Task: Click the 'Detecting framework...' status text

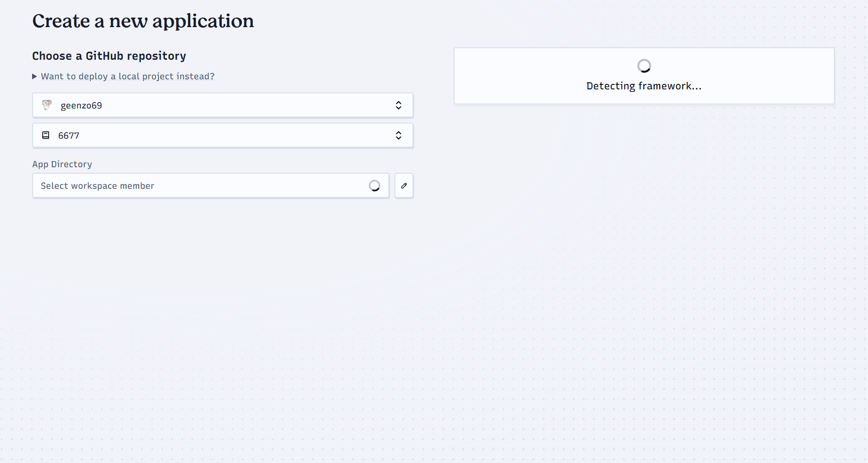Action: 644,86
